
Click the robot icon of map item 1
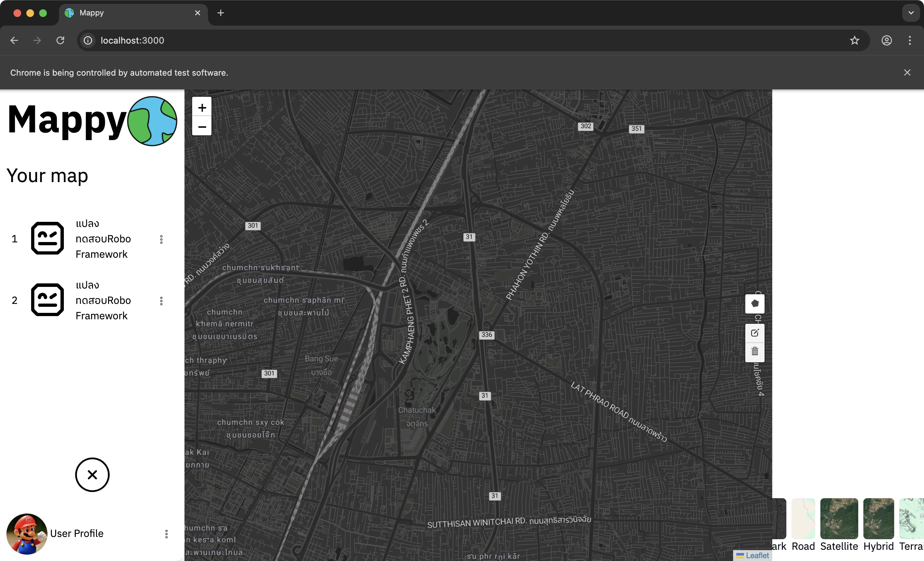(x=47, y=238)
